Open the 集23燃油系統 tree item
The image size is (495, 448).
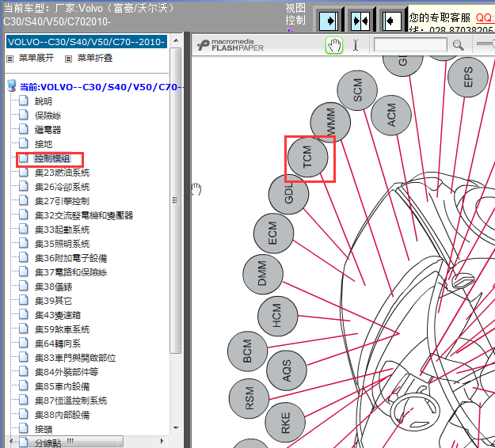tap(62, 173)
